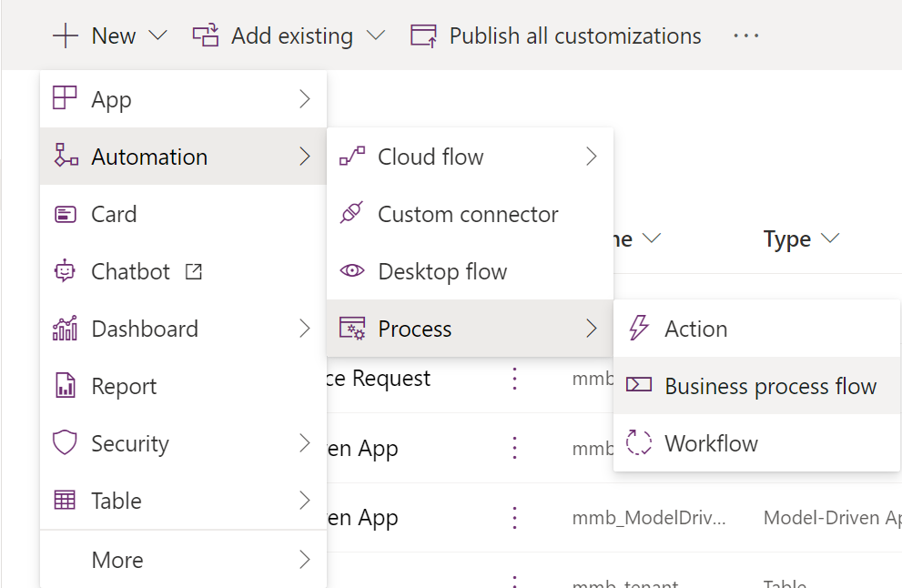Expand the Add existing dropdown

pyautogui.click(x=376, y=35)
